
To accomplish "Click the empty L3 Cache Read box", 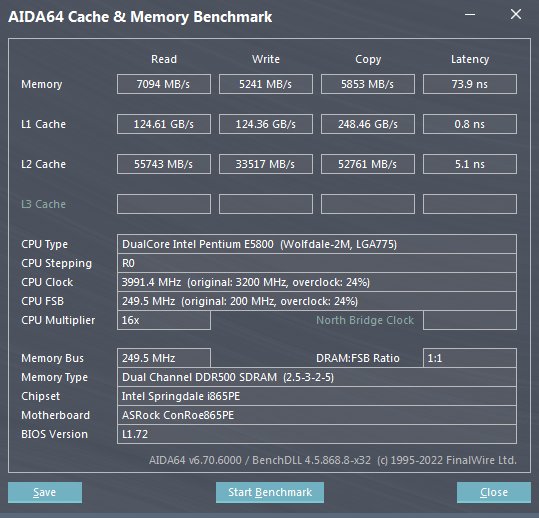I will 164,204.
